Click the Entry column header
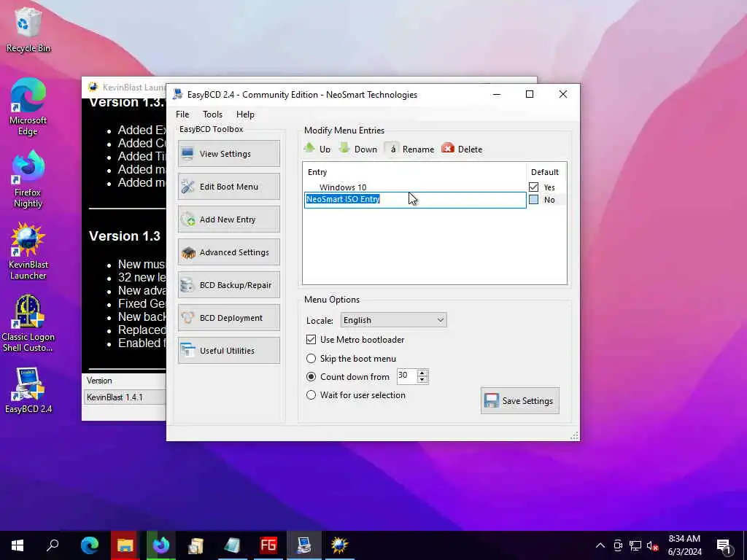 pos(414,172)
